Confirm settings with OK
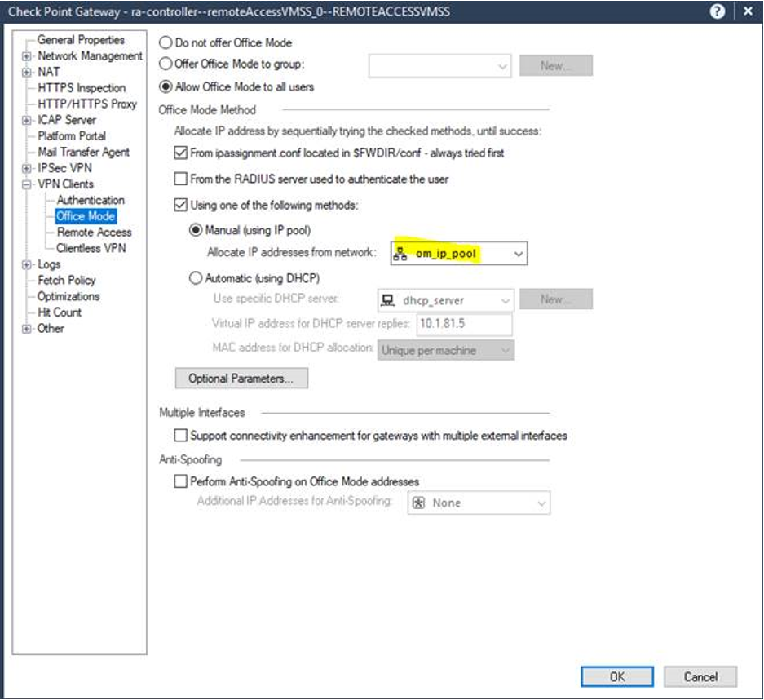 click(617, 676)
